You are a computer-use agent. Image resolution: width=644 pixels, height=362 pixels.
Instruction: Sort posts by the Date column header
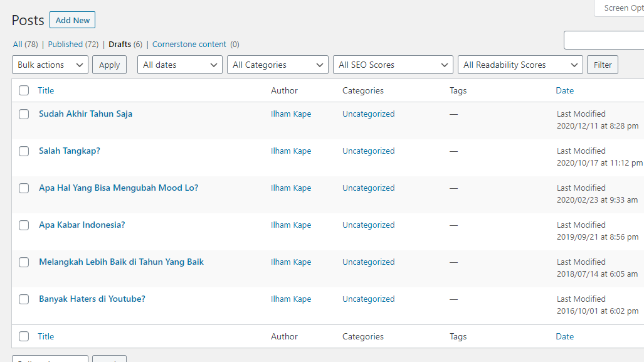tap(564, 90)
